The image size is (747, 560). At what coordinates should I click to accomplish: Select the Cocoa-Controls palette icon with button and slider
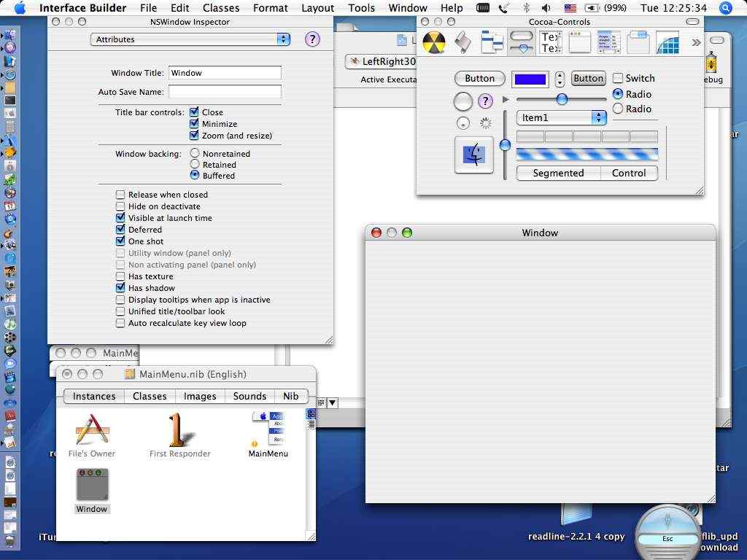(522, 42)
